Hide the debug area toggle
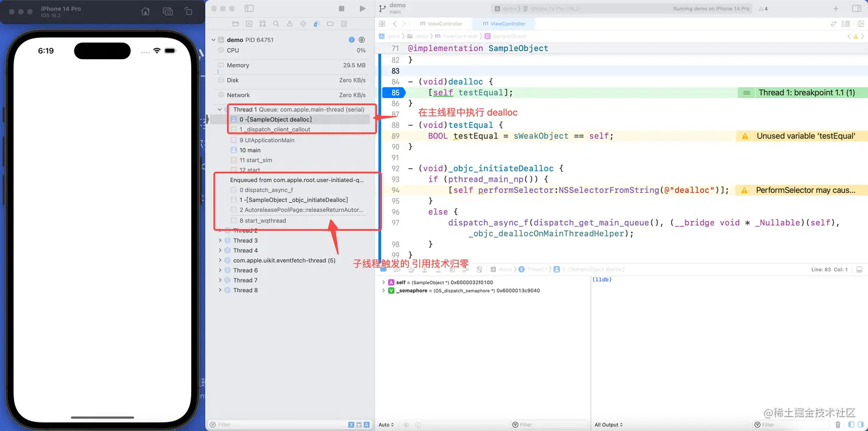Image resolution: width=868 pixels, height=431 pixels. 859,269
